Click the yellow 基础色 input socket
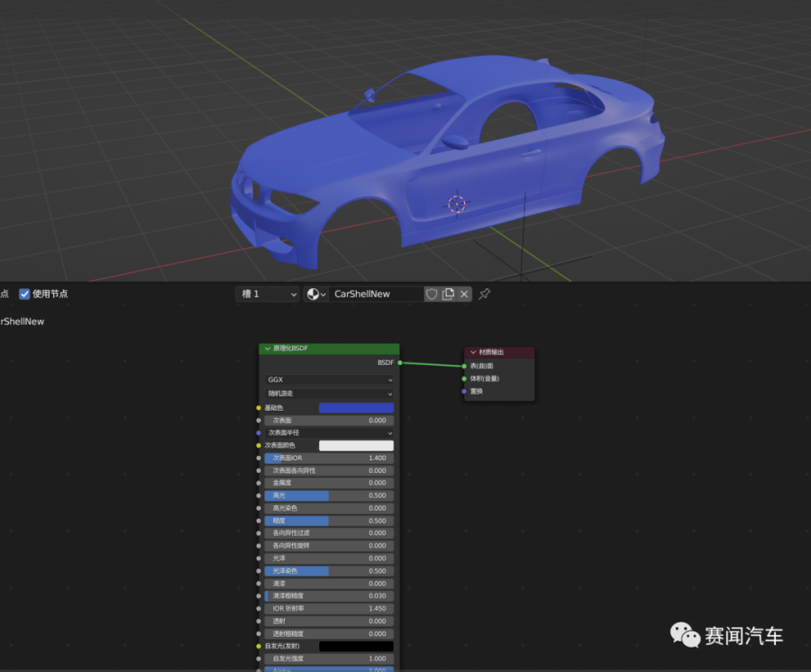The image size is (811, 672). (x=260, y=408)
